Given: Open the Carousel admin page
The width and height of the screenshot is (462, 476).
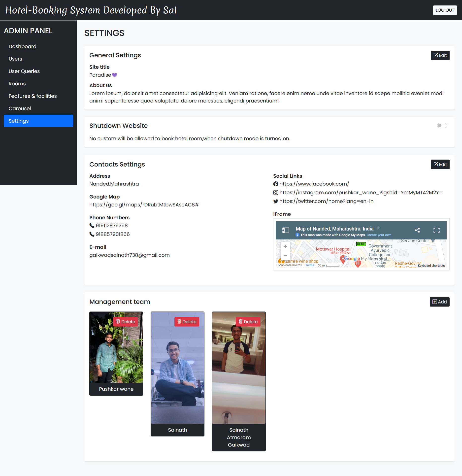Looking at the screenshot, I should tap(20, 108).
